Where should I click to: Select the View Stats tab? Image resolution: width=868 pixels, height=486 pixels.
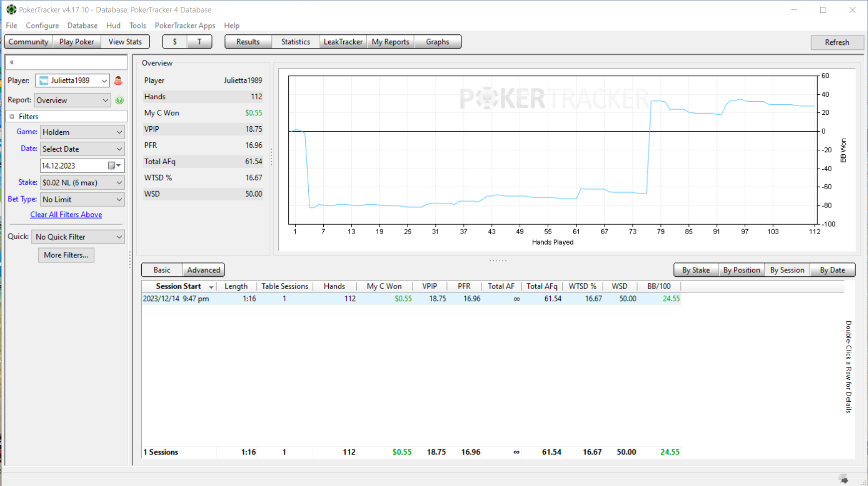coord(125,42)
